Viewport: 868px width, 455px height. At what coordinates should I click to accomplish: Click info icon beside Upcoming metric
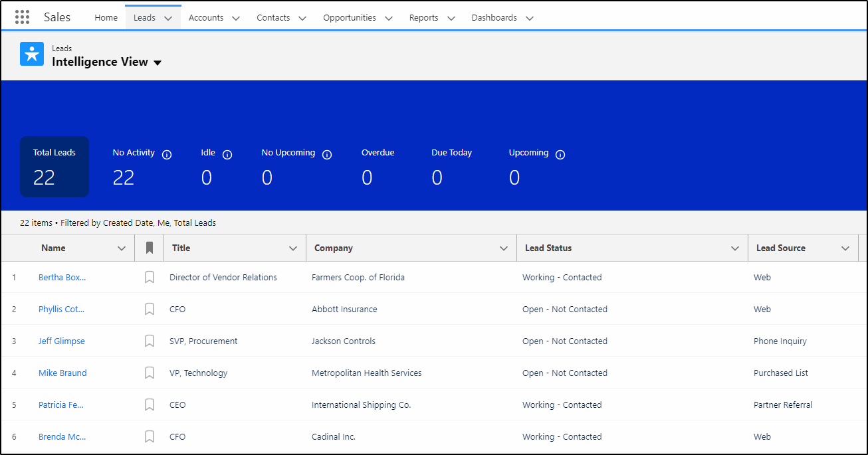[x=560, y=155]
